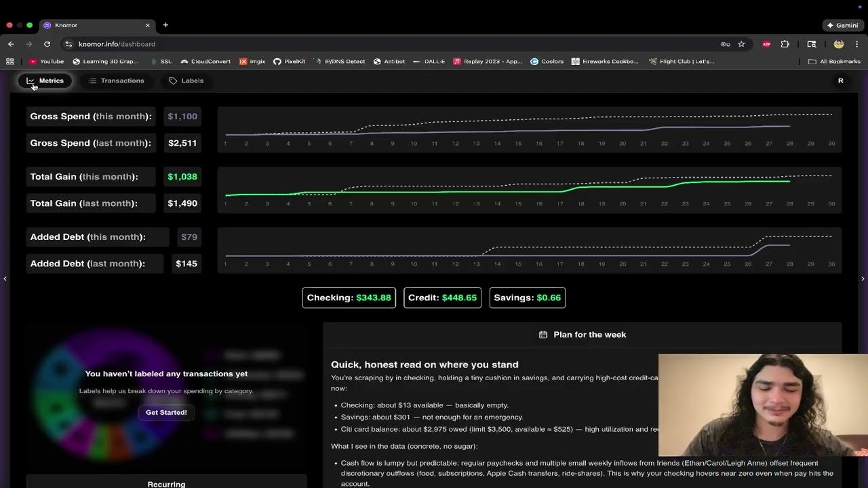This screenshot has width=868, height=488.
Task: Reload the Knomor page
Action: [47, 44]
